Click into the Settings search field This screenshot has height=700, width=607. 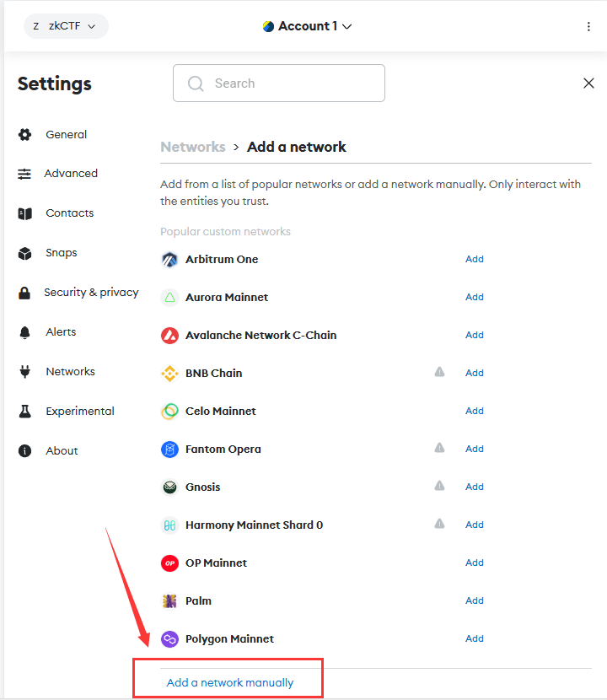pos(279,83)
